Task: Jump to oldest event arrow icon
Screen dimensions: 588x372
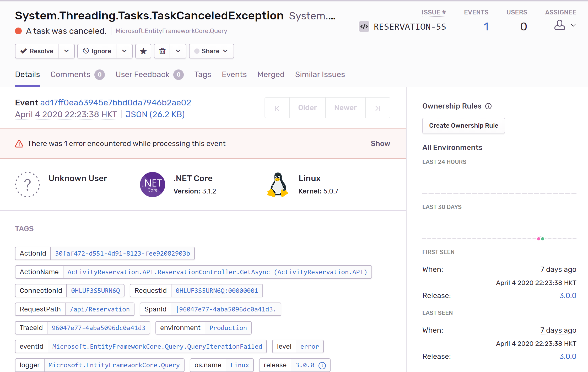Action: pyautogui.click(x=277, y=108)
